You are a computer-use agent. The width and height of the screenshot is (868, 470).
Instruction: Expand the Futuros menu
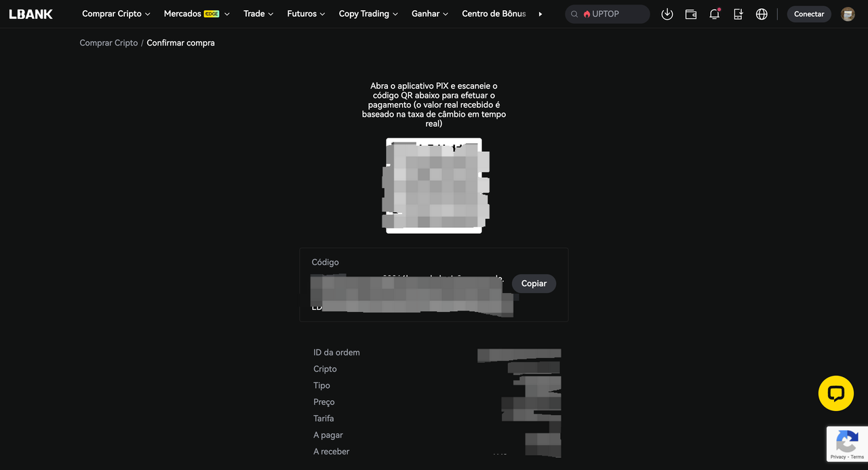(306, 14)
